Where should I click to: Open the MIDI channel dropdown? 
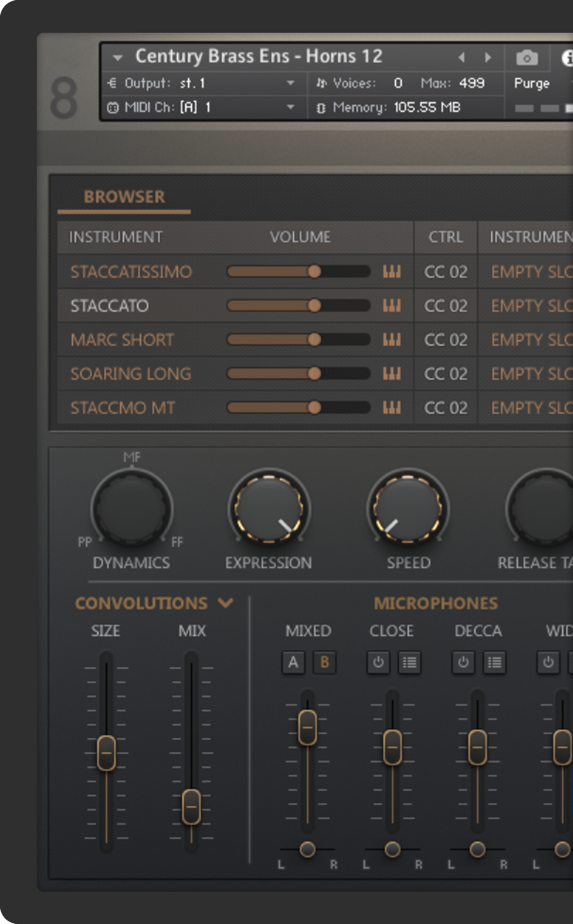click(x=290, y=107)
